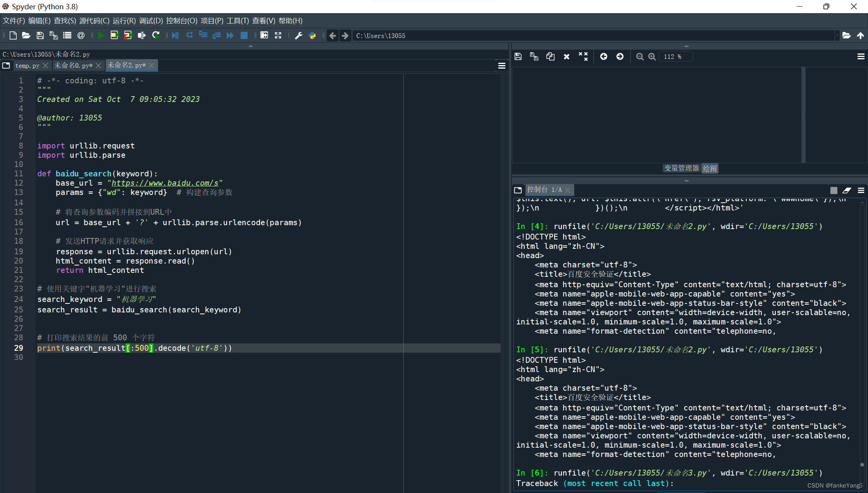Viewport: 868px width, 493px height.
Task: Show the next plot
Action: click(x=620, y=57)
